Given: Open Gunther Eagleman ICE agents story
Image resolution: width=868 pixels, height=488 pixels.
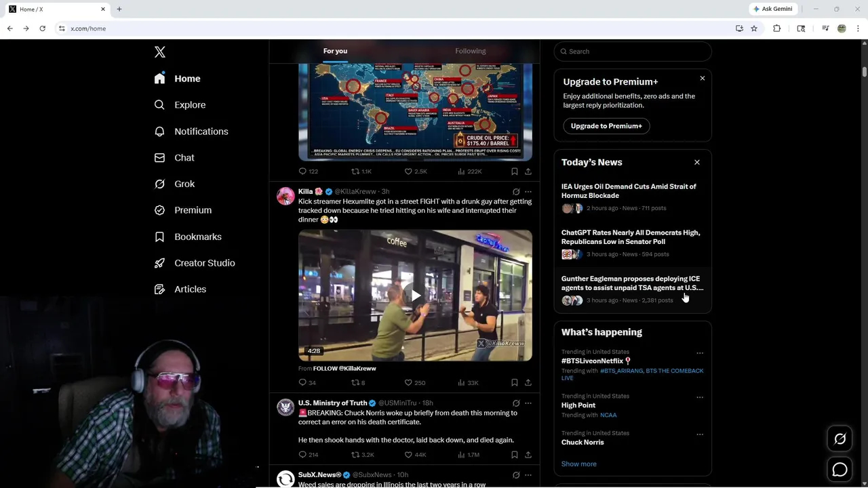Looking at the screenshot, I should click(x=633, y=289).
